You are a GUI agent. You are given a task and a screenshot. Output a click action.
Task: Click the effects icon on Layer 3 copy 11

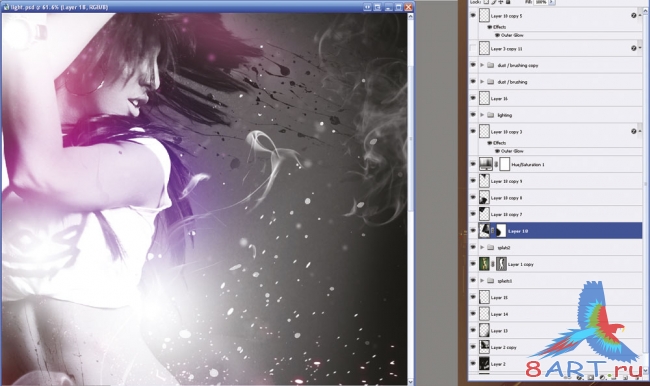tap(633, 49)
